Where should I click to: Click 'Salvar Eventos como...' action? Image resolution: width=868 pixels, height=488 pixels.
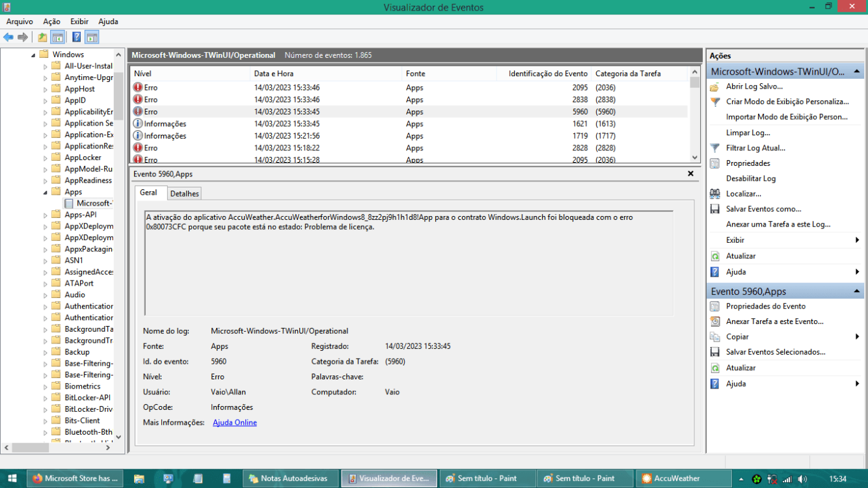pyautogui.click(x=763, y=209)
